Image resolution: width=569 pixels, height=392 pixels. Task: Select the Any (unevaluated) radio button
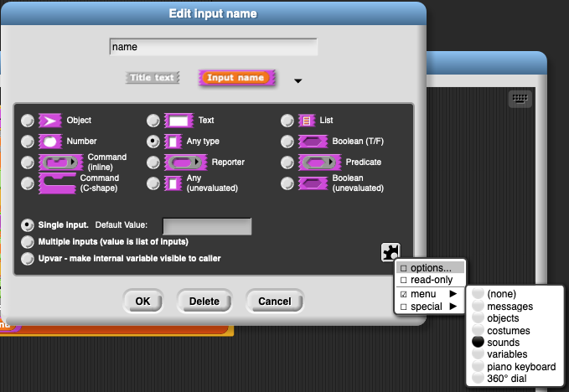(x=153, y=183)
